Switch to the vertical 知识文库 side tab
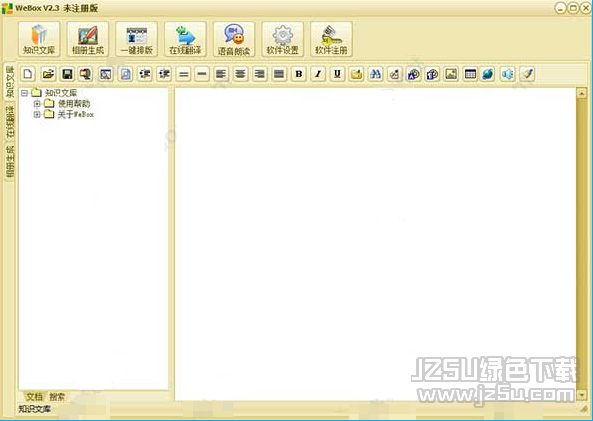Image resolution: width=593 pixels, height=421 pixels. (9, 82)
